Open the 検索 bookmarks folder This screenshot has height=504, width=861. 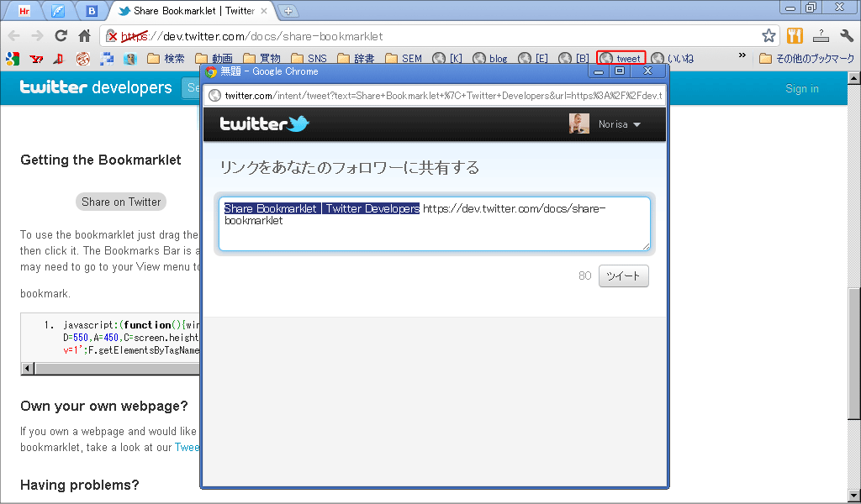tap(166, 58)
